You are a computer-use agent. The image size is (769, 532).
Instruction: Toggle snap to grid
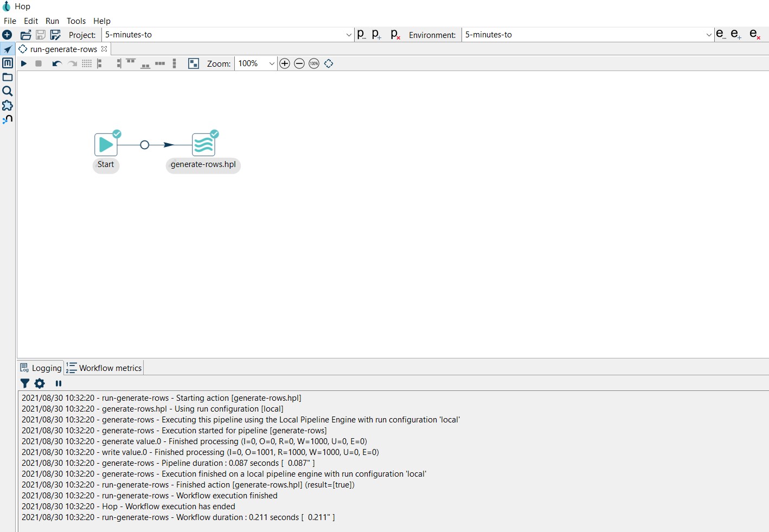(x=87, y=63)
